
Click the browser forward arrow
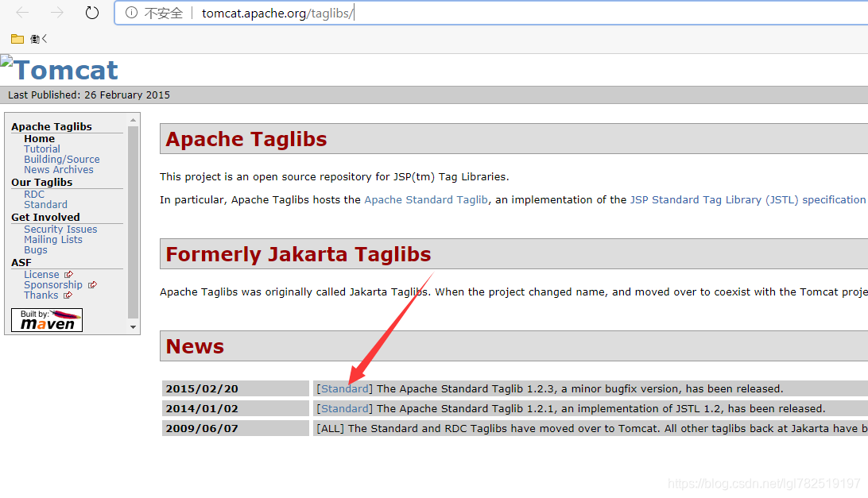click(57, 13)
